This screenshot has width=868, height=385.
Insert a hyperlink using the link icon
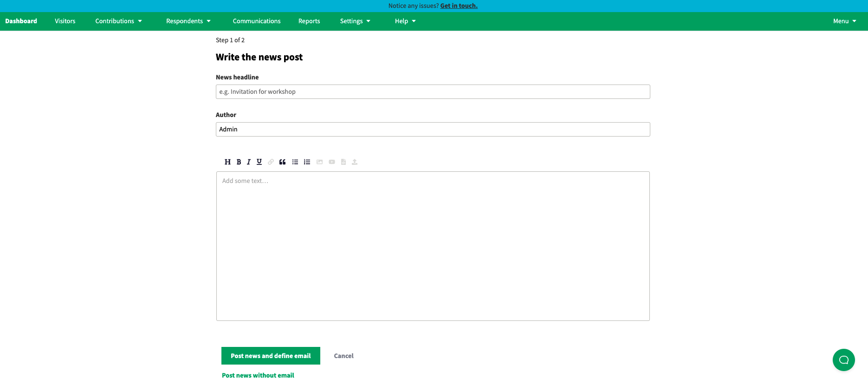pyautogui.click(x=271, y=162)
